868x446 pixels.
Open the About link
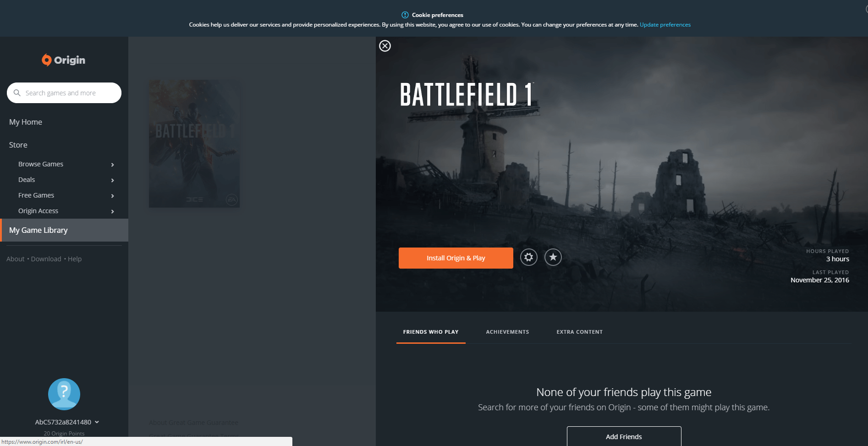tap(16, 259)
